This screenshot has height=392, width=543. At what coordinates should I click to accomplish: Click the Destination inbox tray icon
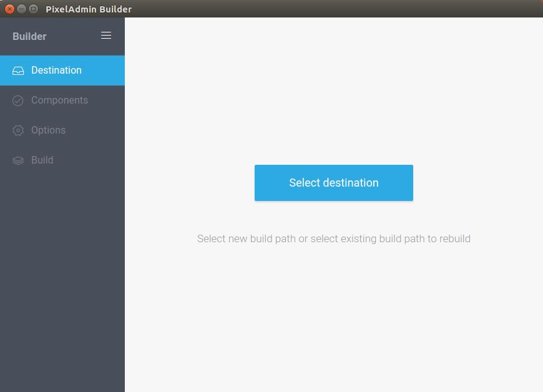pyautogui.click(x=18, y=71)
